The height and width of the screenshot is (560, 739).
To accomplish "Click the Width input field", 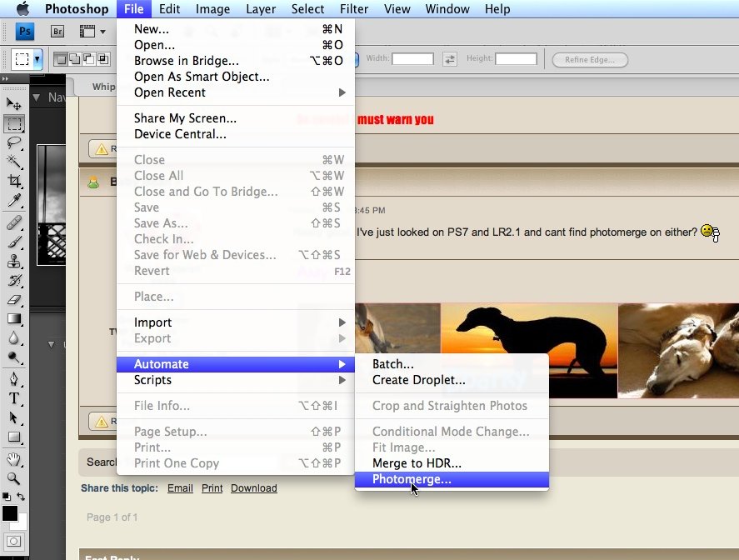I will pyautogui.click(x=413, y=59).
